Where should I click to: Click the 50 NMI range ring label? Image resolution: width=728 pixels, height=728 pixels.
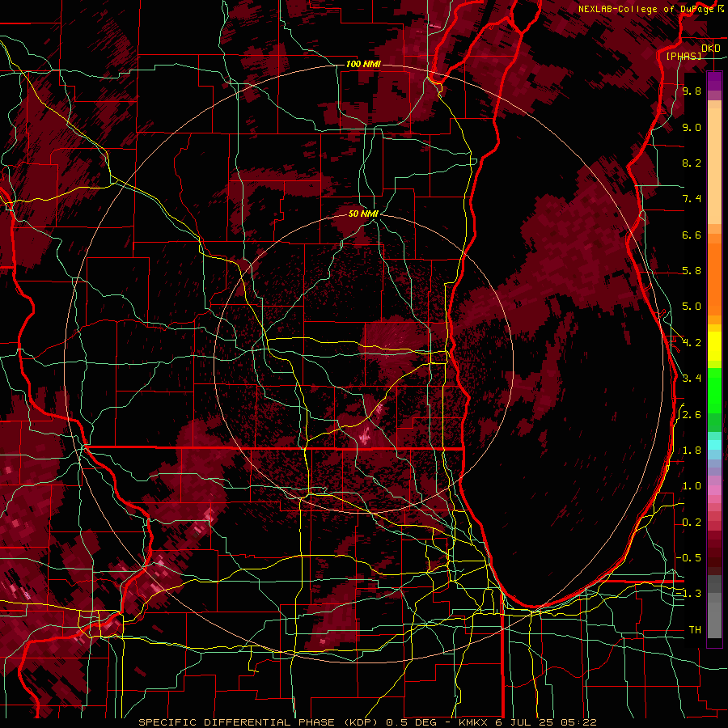363,214
